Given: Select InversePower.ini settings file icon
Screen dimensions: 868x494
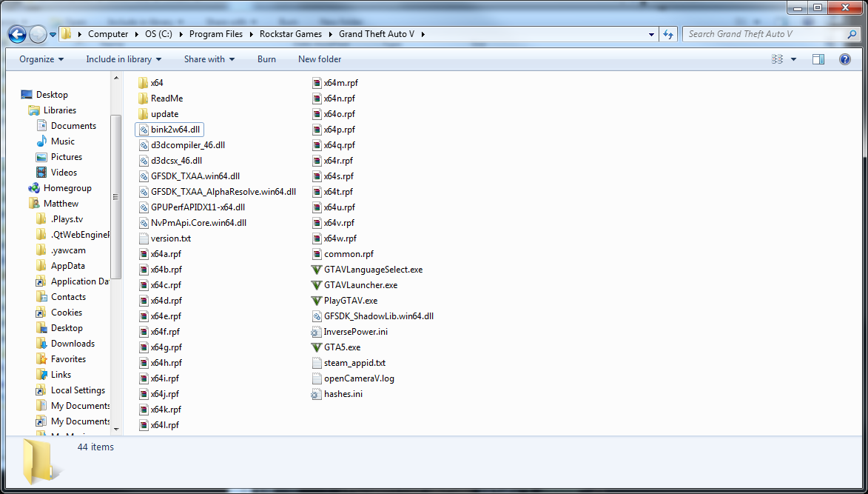Looking at the screenshot, I should [317, 332].
